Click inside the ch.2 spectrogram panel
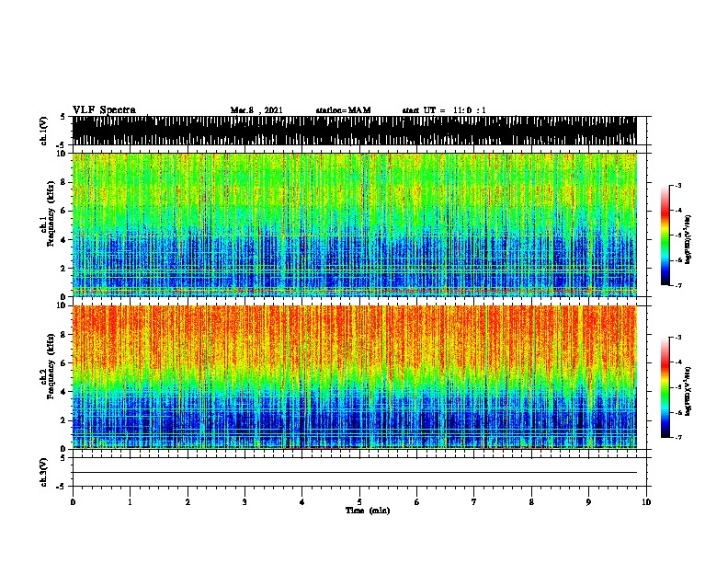 [354, 377]
